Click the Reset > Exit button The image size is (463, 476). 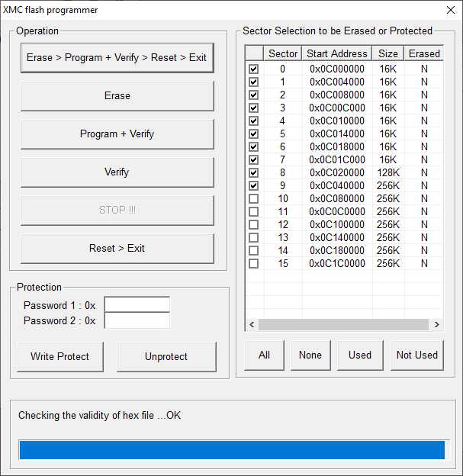(x=117, y=249)
